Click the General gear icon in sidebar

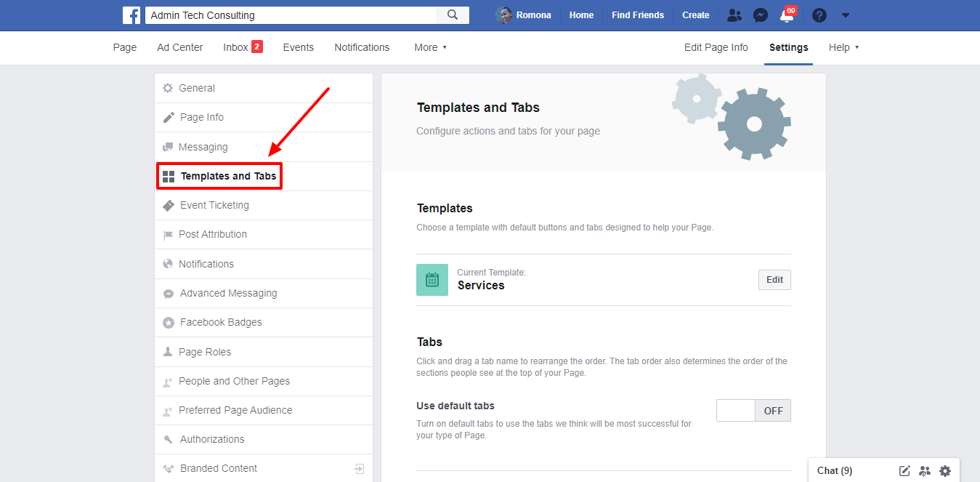click(168, 88)
